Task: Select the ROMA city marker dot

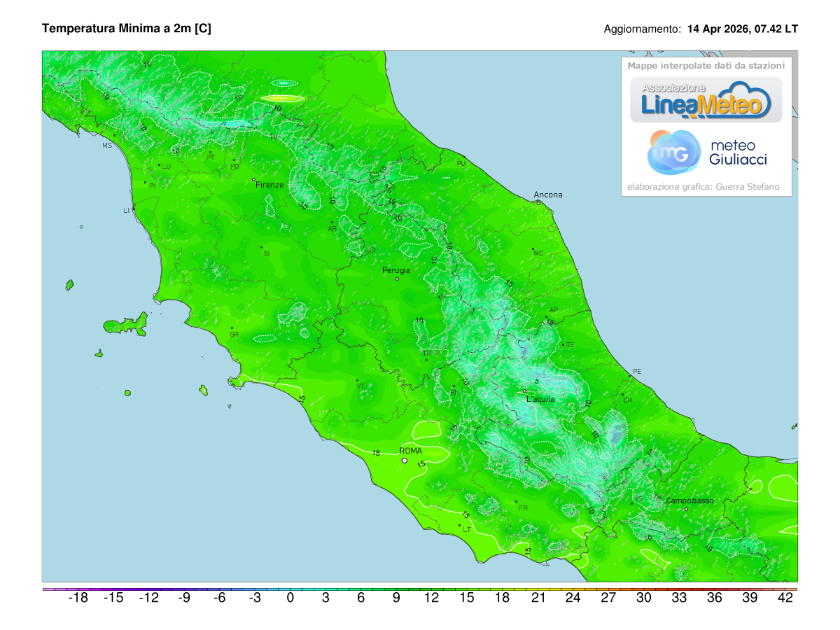Action: point(403,461)
